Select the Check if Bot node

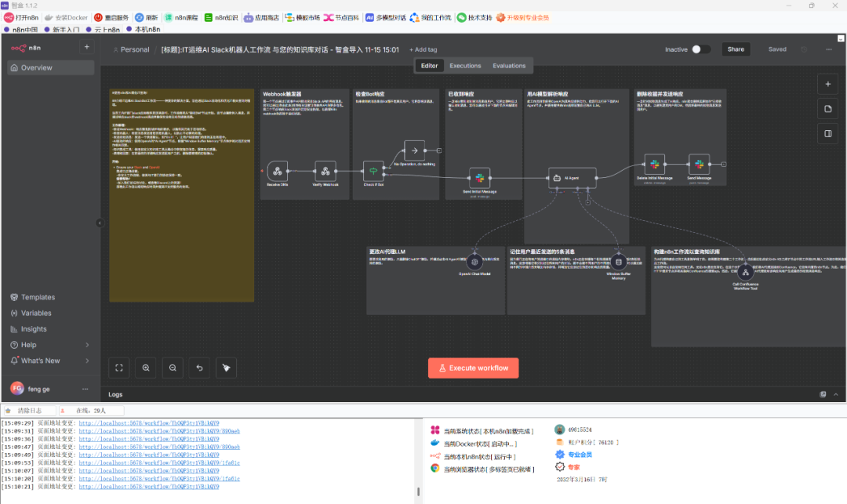tap(373, 172)
